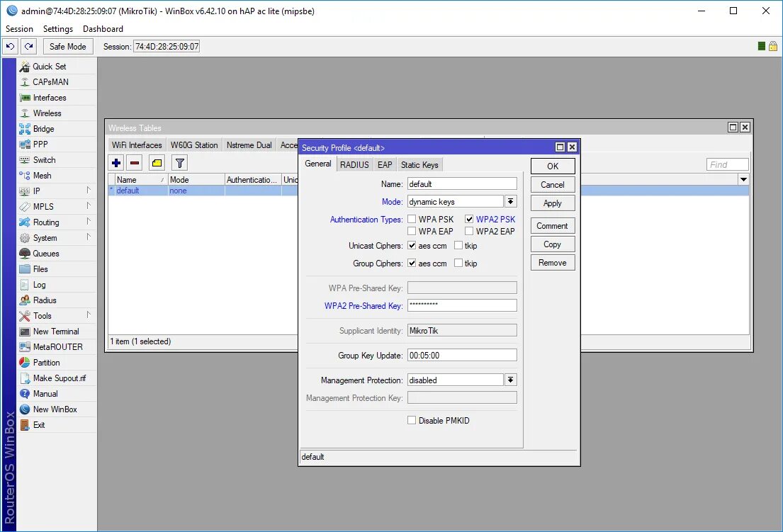
Task: Enable WPA PSK authentication checkbox
Action: (412, 219)
